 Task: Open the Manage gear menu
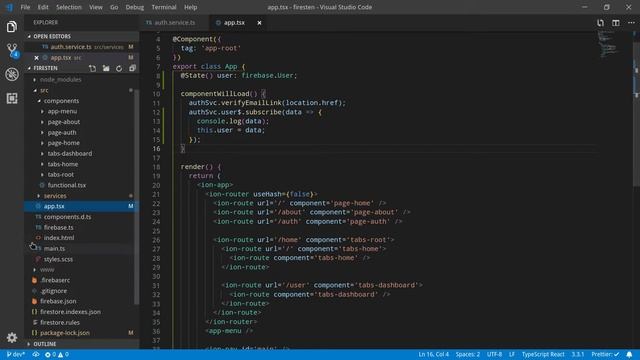pos(12,338)
